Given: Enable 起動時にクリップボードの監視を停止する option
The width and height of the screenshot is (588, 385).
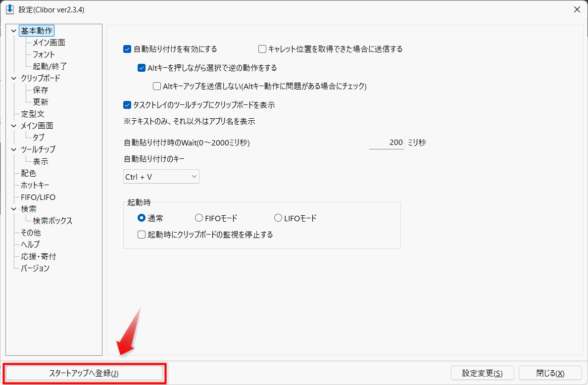Looking at the screenshot, I should [142, 235].
